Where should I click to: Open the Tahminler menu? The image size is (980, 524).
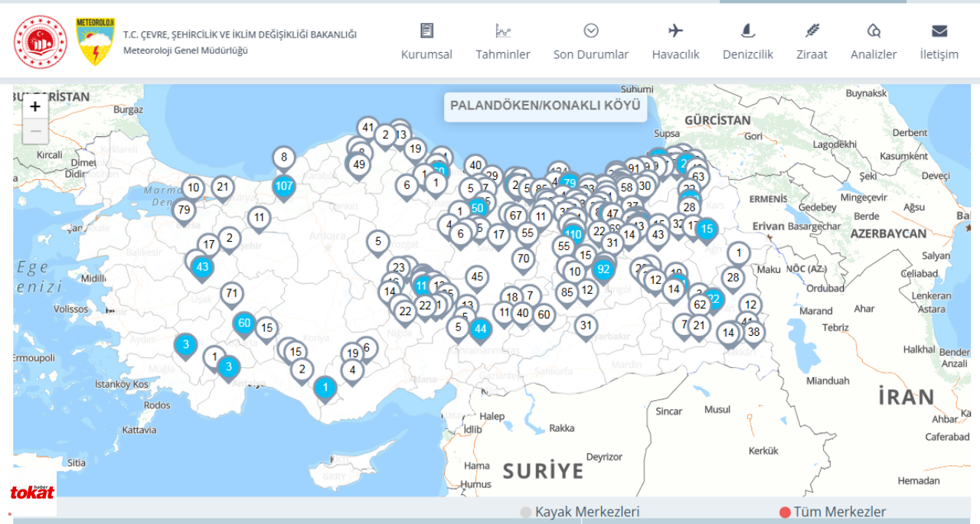tap(503, 41)
